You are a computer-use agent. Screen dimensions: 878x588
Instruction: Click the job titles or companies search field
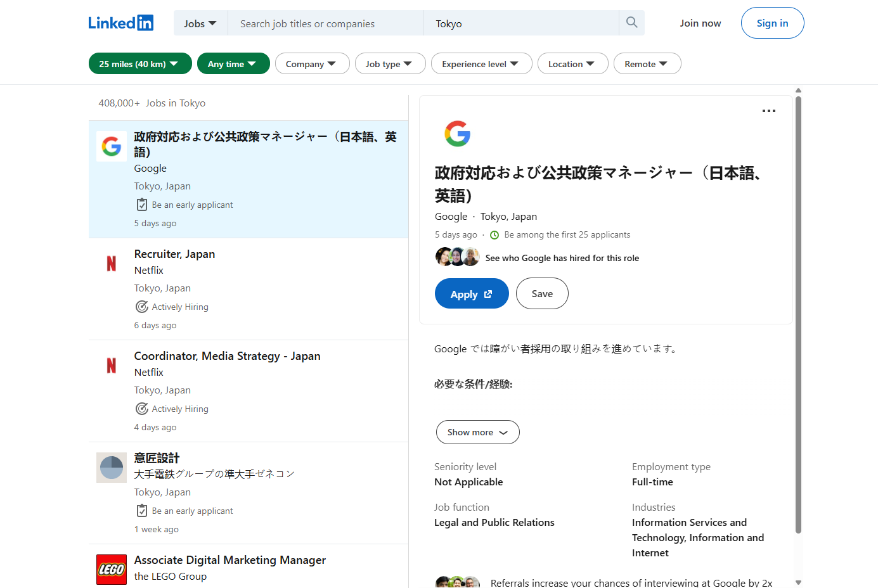(x=325, y=23)
